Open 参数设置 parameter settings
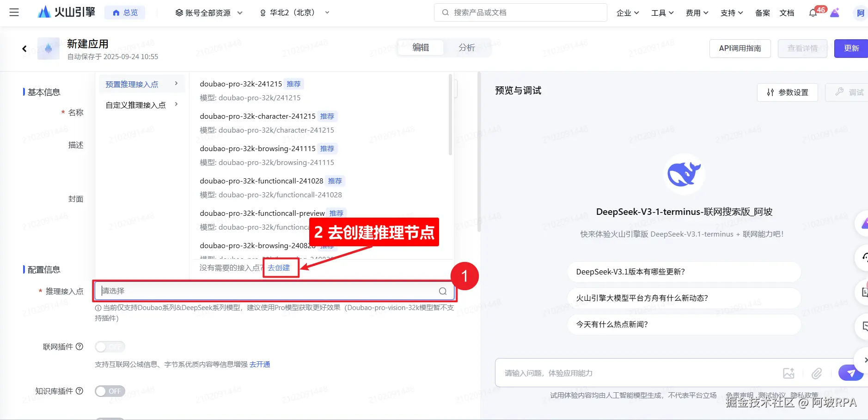 (788, 92)
